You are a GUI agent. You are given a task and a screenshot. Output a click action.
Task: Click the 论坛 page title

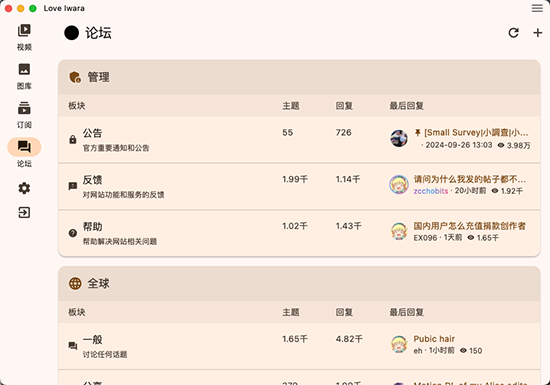(x=99, y=33)
